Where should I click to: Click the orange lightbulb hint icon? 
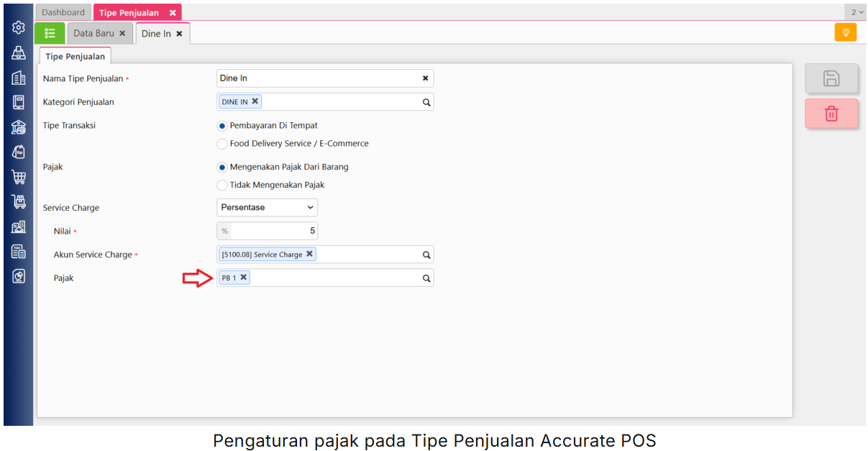[x=846, y=32]
